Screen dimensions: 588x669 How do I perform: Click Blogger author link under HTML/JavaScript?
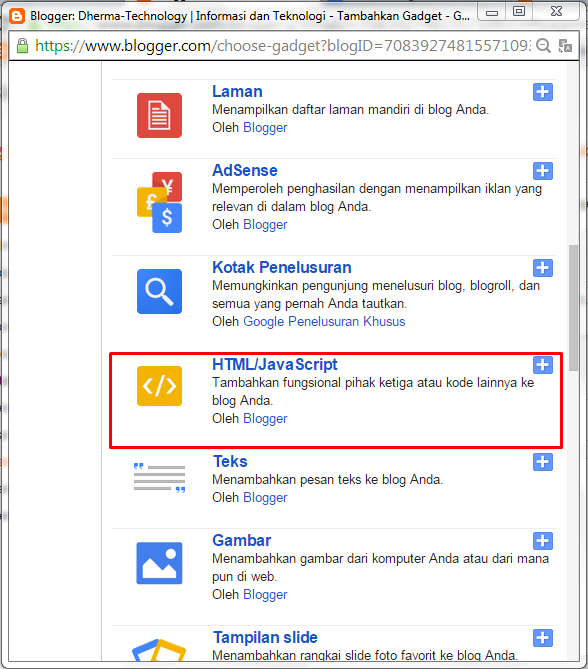tap(265, 419)
